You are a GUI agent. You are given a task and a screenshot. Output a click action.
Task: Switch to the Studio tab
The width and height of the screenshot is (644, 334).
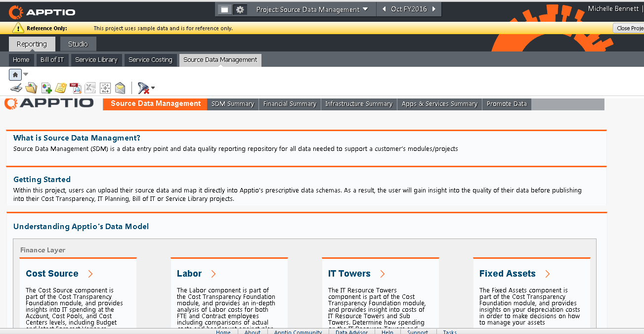pos(78,44)
